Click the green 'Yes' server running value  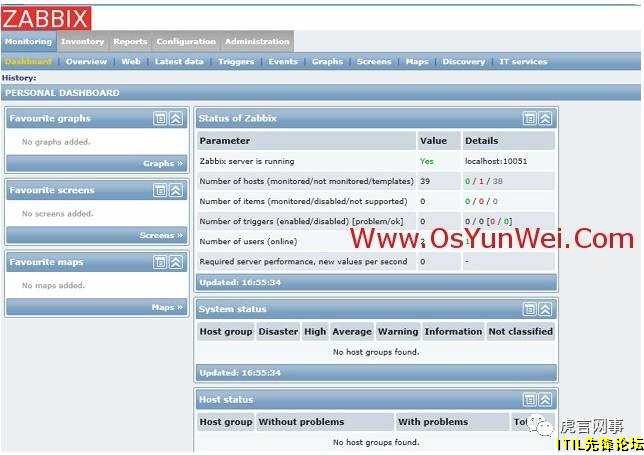tap(427, 161)
